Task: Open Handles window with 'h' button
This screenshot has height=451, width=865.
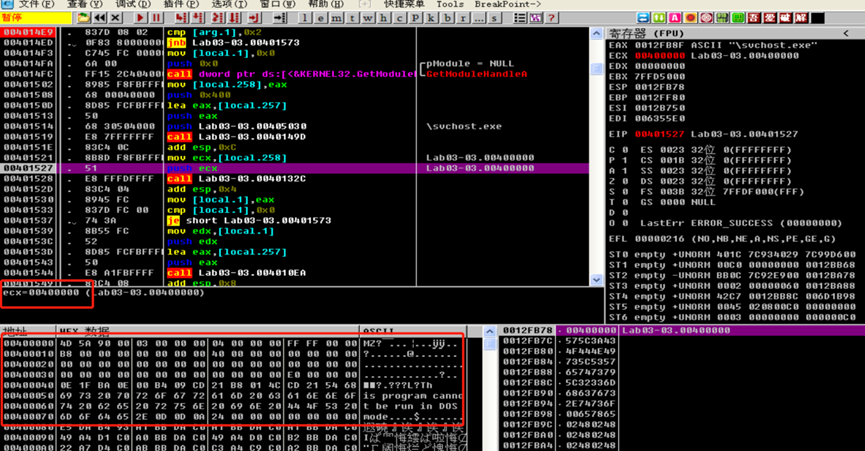Action: pos(384,18)
